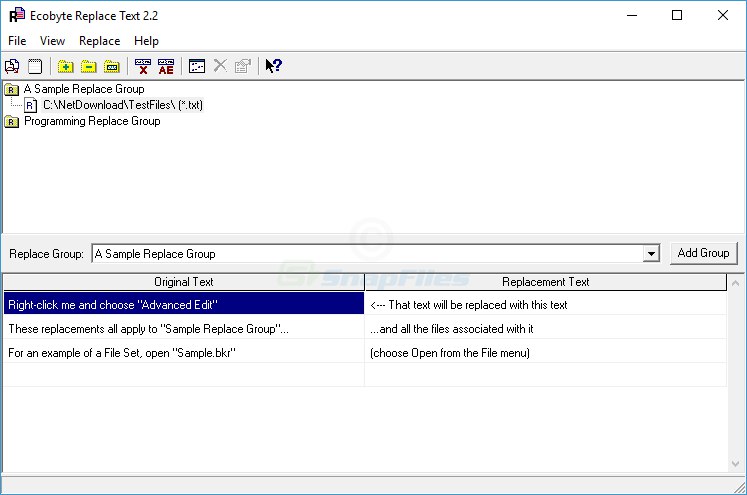Open the Replace menu
The width and height of the screenshot is (747, 495).
[100, 41]
